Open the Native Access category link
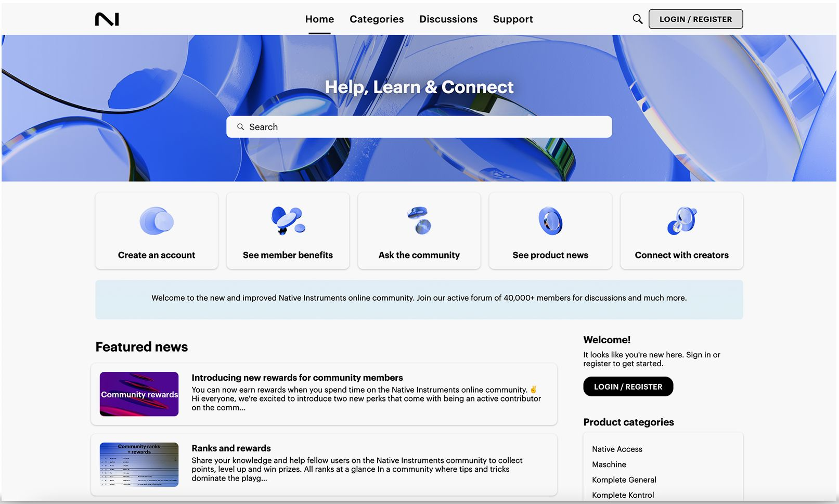The image size is (839, 504). tap(617, 449)
